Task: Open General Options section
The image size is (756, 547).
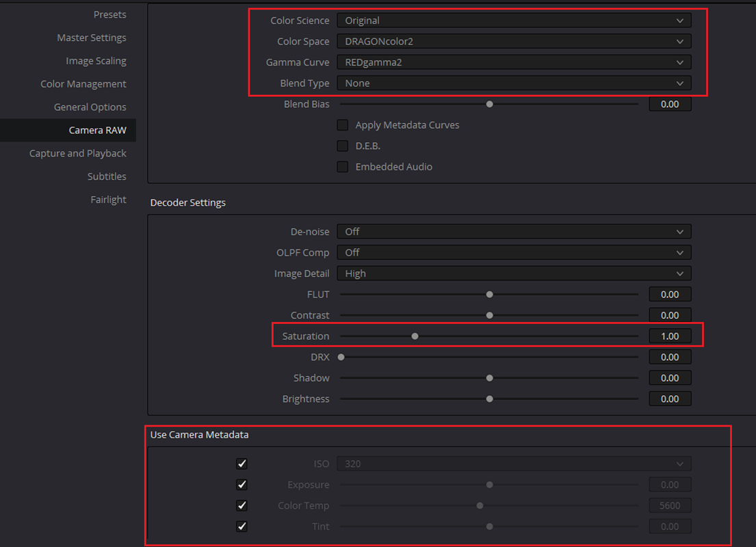Action: [90, 107]
